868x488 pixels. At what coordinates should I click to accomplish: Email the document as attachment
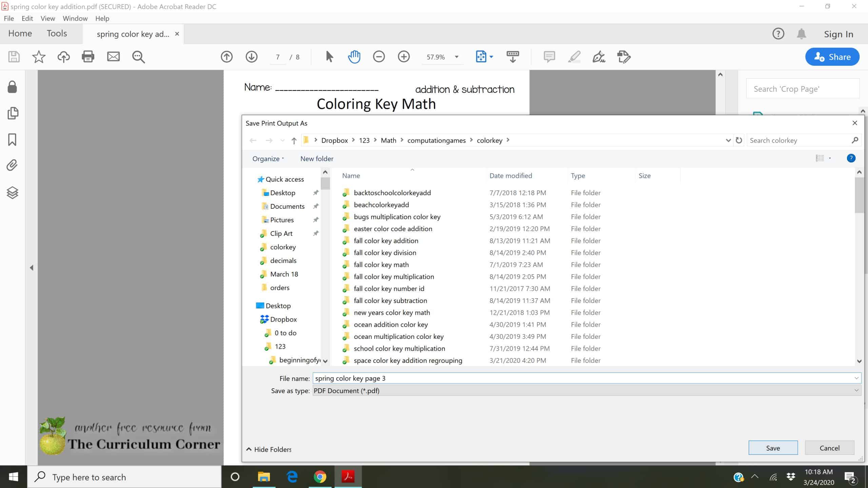[x=113, y=57]
